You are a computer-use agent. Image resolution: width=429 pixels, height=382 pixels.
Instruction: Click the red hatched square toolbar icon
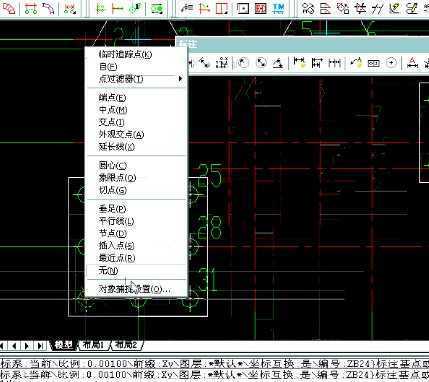click(x=261, y=8)
